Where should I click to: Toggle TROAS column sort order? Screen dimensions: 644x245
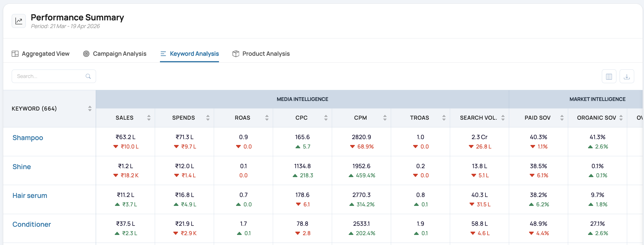click(444, 118)
